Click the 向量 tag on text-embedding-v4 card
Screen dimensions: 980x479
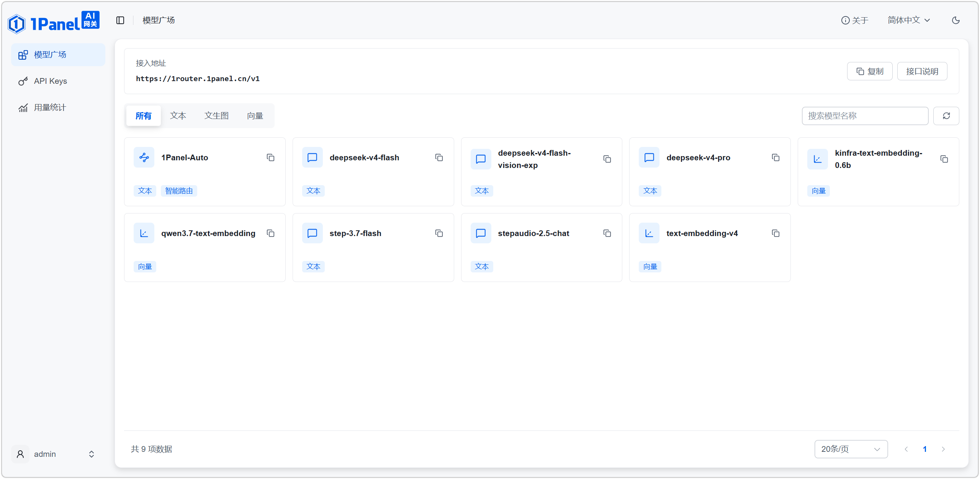click(650, 267)
